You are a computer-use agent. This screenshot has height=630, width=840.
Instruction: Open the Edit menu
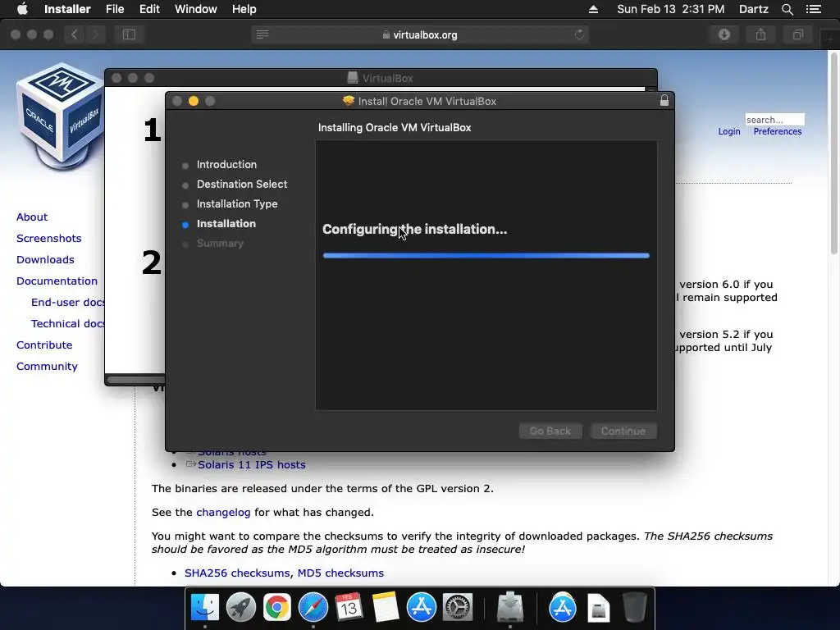(149, 9)
